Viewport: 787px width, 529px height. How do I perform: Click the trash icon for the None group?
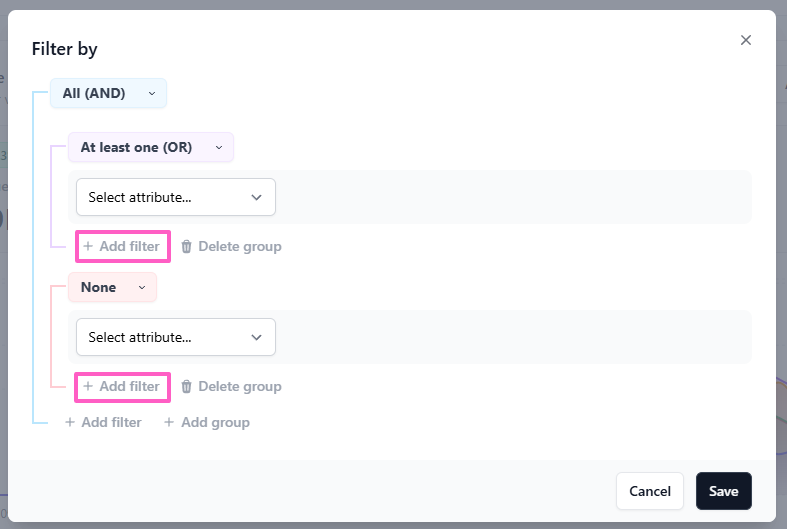(x=186, y=386)
